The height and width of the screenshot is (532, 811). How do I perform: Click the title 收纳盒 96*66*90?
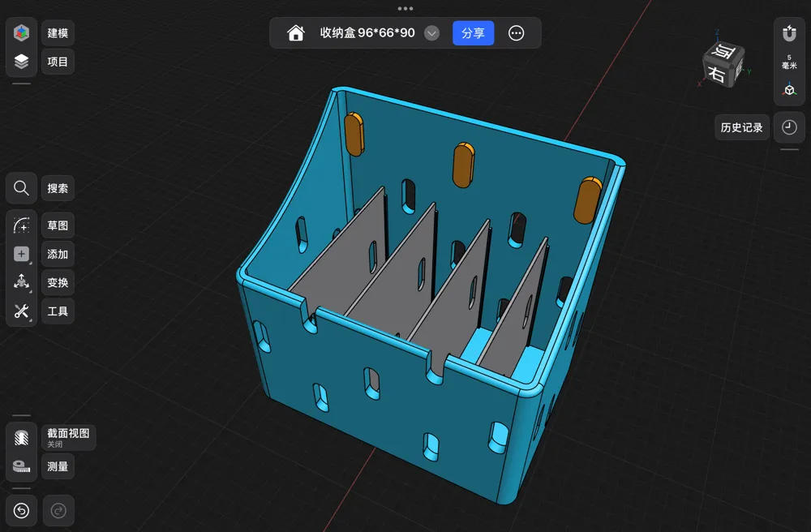point(367,33)
